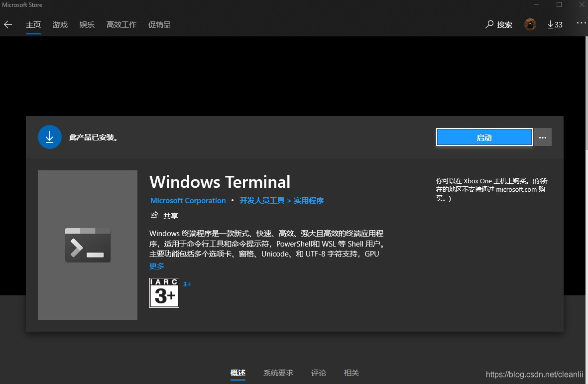Viewport: 588px width, 384px height.
Task: Switch to the 主页 tab
Action: click(33, 25)
